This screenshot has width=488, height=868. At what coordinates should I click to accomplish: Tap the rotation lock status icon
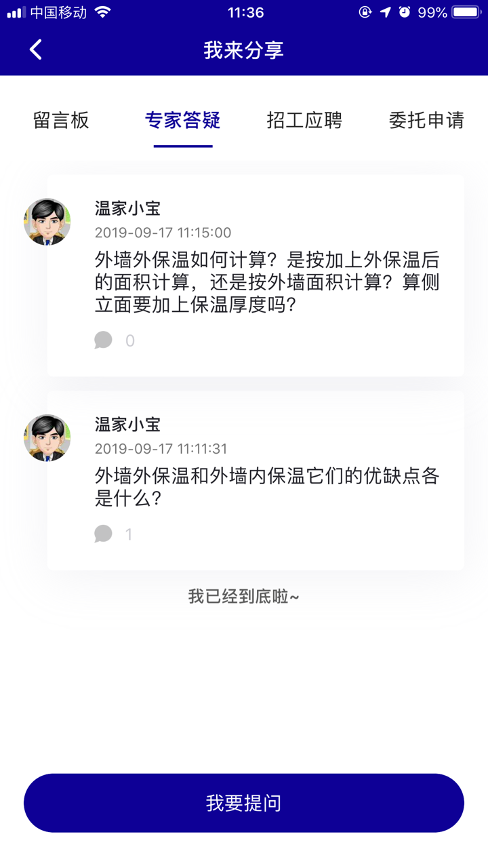coord(365,12)
